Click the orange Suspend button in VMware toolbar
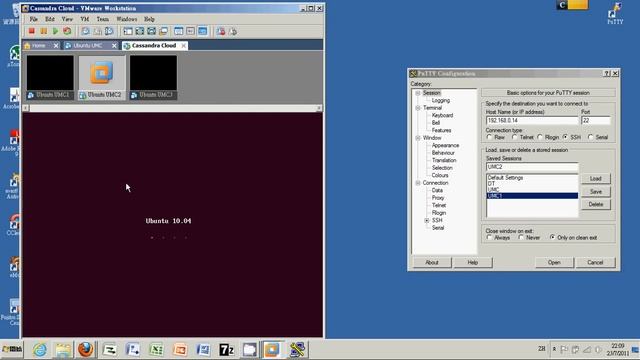This screenshot has width=640, height=360. (43, 31)
